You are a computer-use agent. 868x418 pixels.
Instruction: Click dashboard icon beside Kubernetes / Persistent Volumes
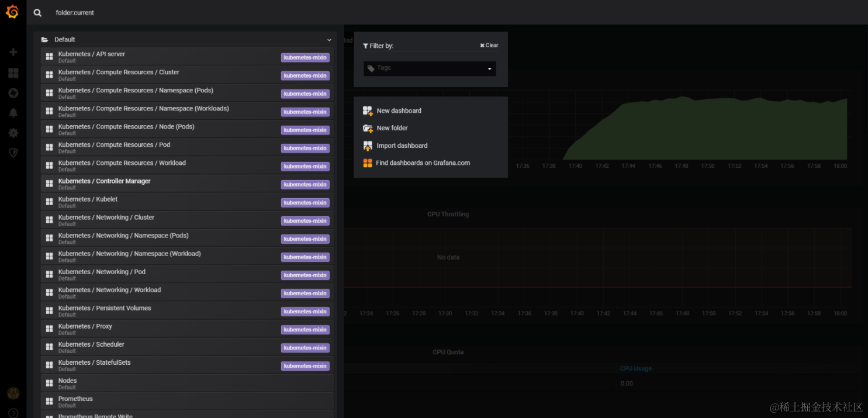[50, 310]
